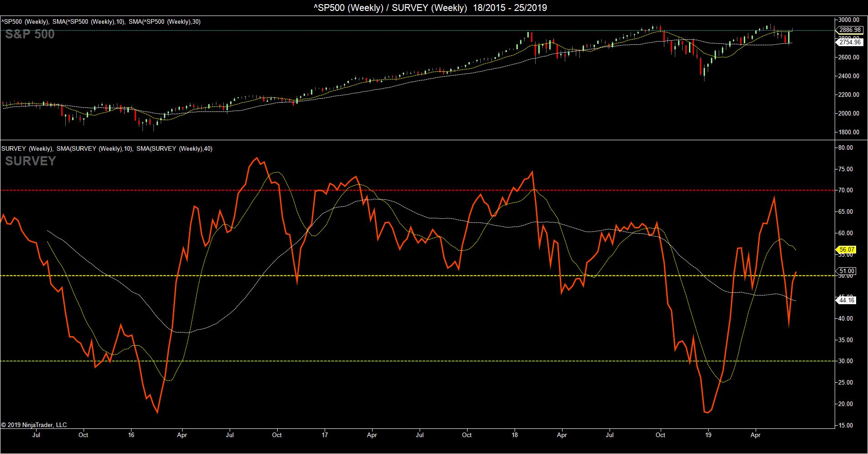
Task: Click the 1800.00 price axis label
Action: point(850,132)
